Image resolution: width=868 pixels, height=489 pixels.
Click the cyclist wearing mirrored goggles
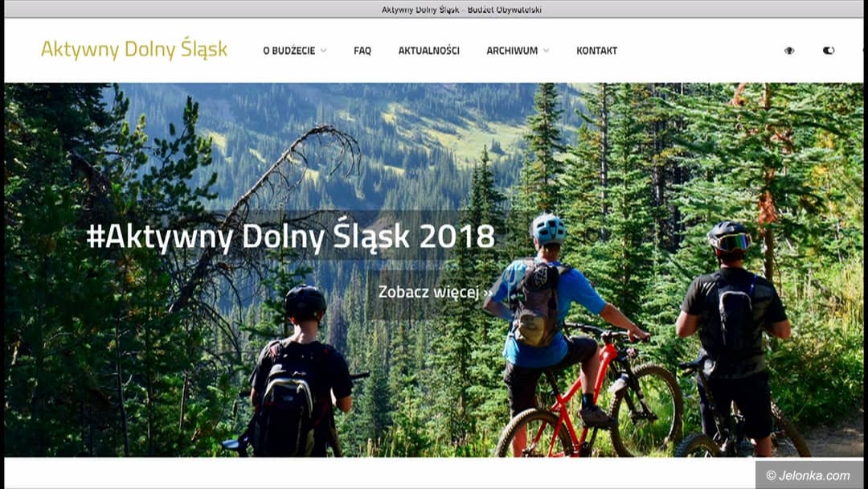(x=734, y=332)
